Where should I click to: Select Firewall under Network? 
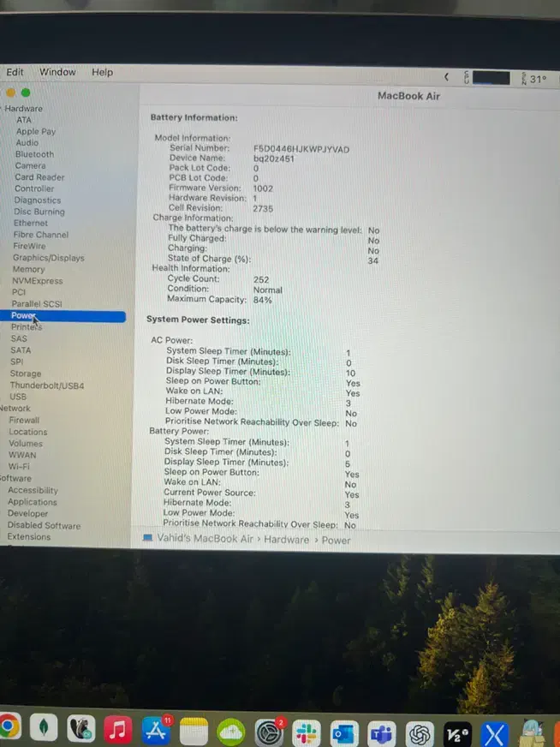(x=24, y=420)
